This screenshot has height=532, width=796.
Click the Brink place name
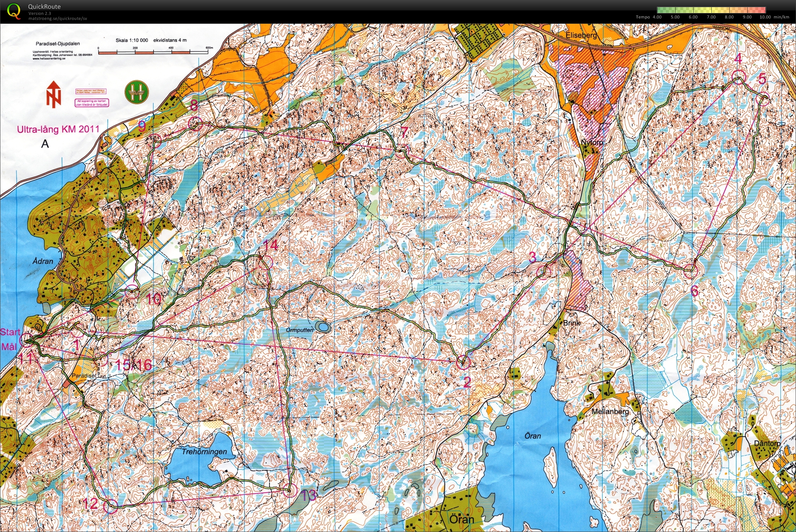[572, 323]
